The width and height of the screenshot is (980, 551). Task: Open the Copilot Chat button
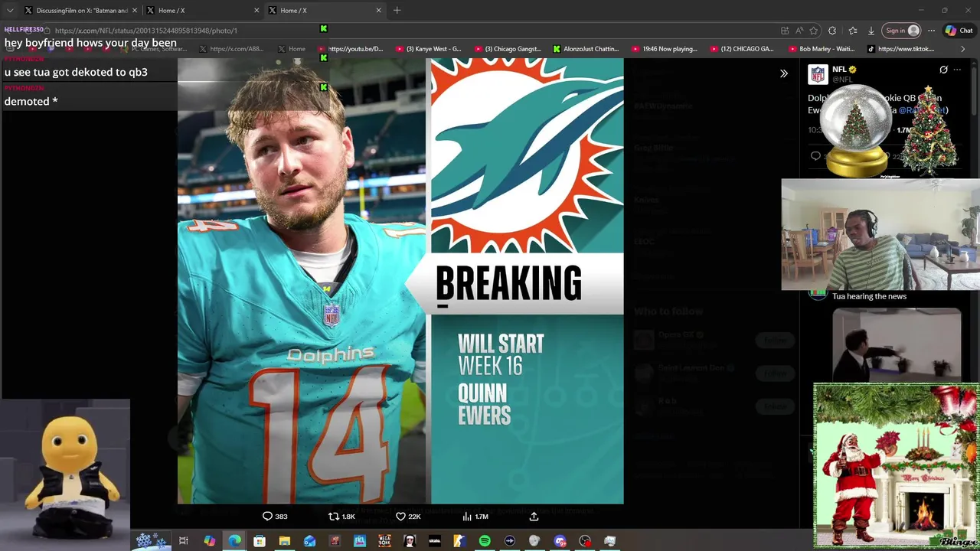click(959, 31)
